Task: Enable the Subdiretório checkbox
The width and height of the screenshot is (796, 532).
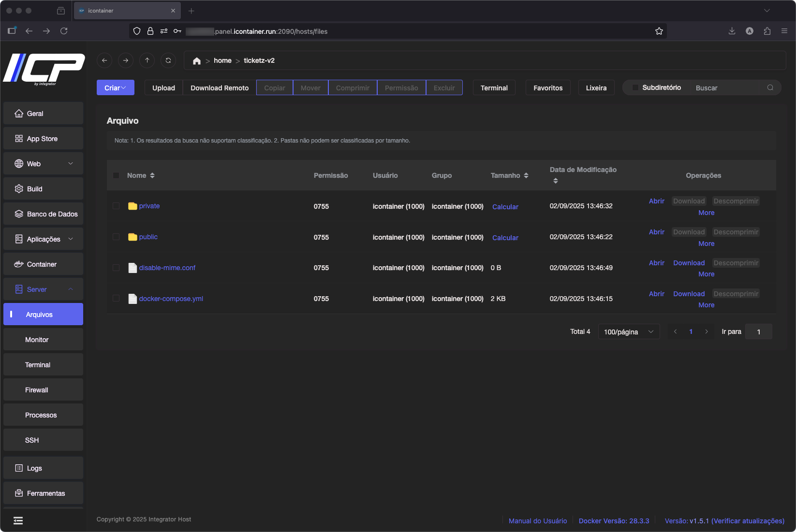Action: pyautogui.click(x=635, y=87)
